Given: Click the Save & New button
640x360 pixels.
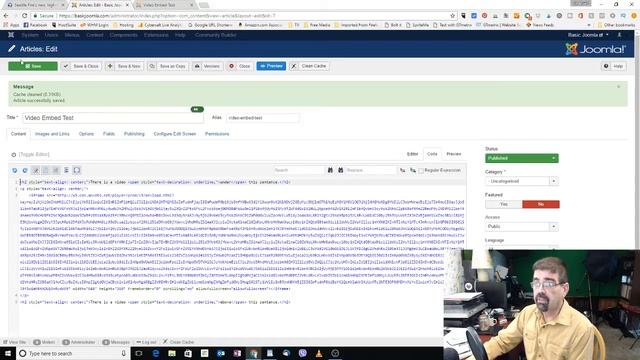Looking at the screenshot, I should pos(124,66).
